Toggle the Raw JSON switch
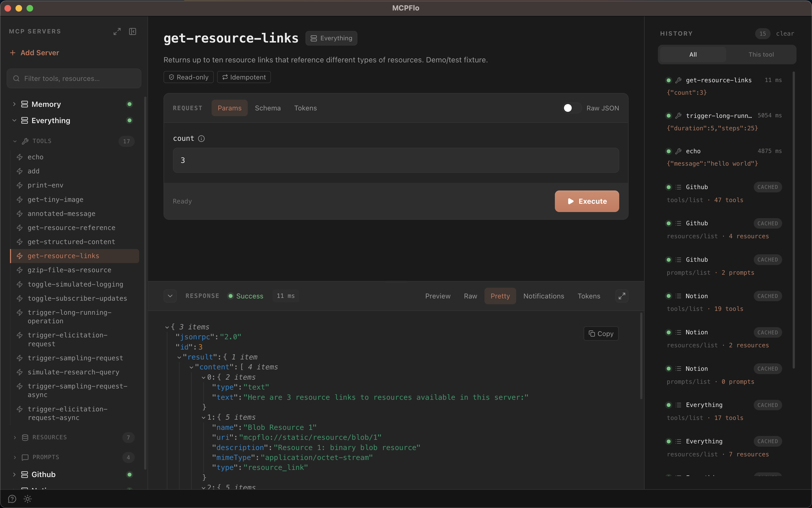The height and width of the screenshot is (508, 812). [572, 108]
